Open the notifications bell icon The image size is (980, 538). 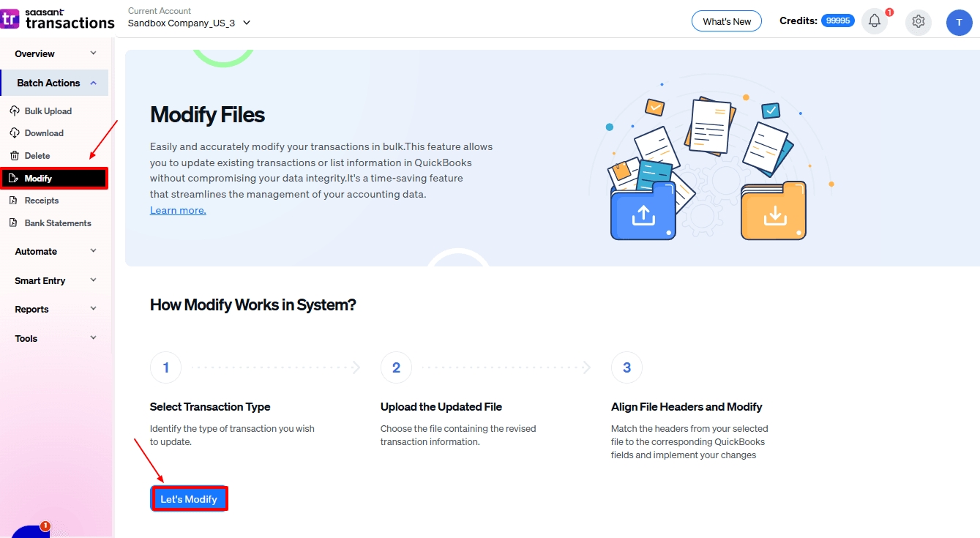[x=874, y=21]
